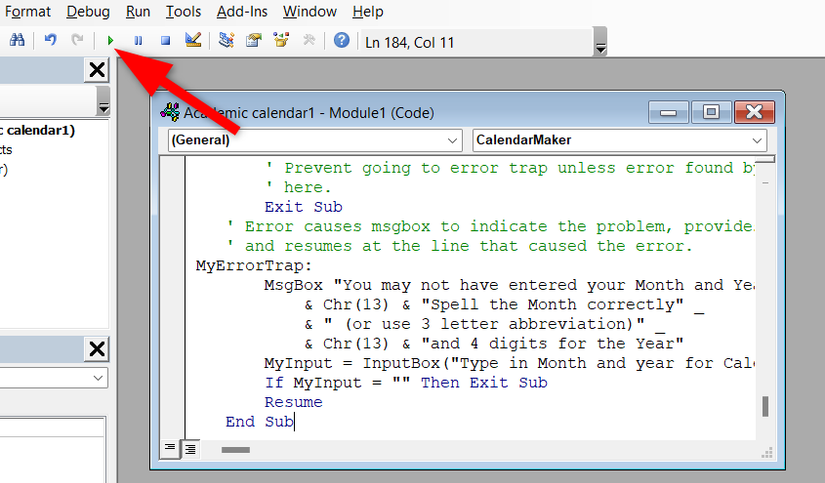Open the Run menu
The height and width of the screenshot is (483, 825).
[x=138, y=12]
